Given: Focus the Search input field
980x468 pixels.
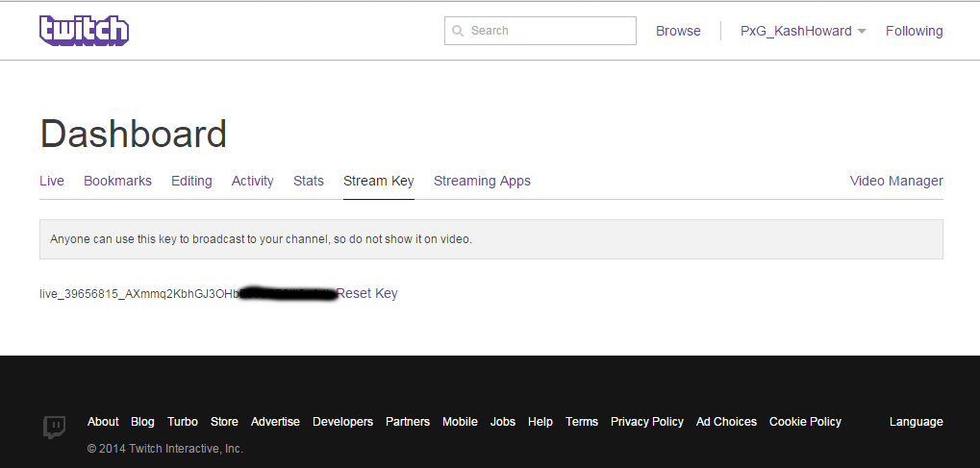Looking at the screenshot, I should pos(540,31).
